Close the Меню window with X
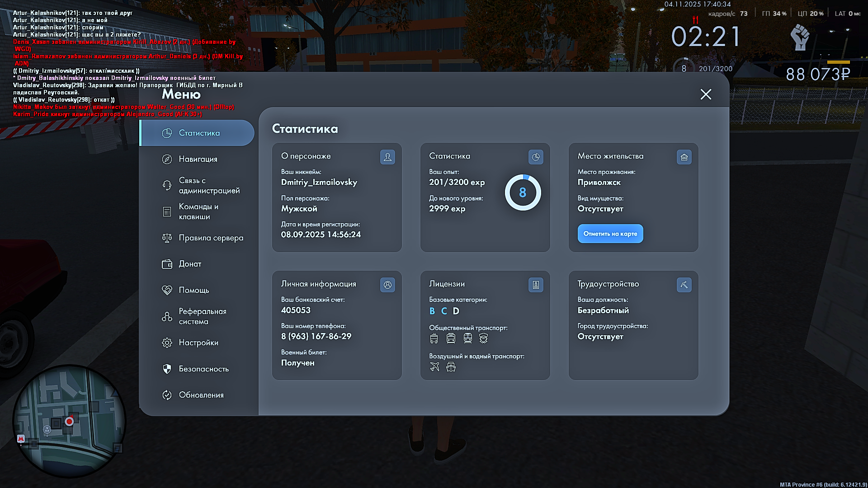The image size is (868, 488). [x=706, y=94]
